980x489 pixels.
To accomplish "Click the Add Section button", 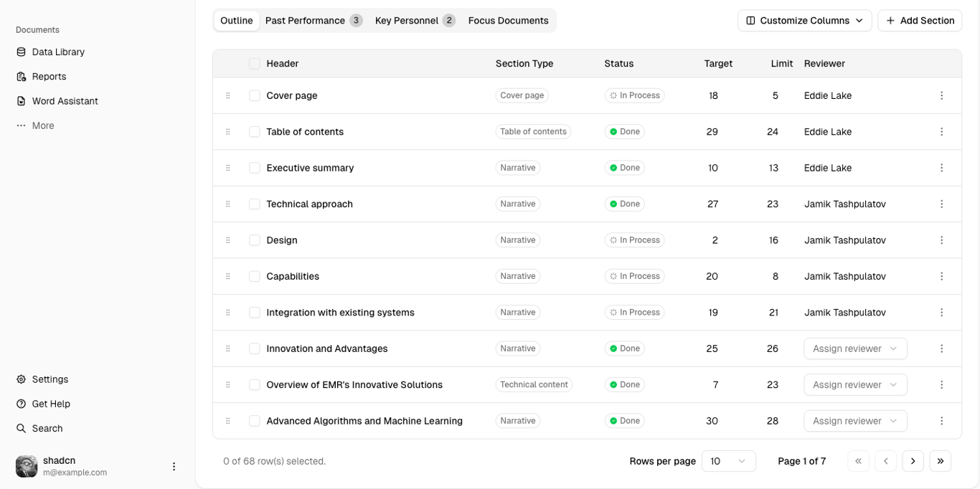I will (919, 21).
